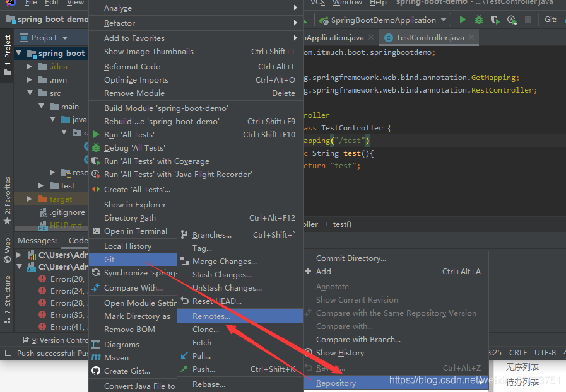Click the green Run button in toolbar
Screen dimensions: 566x392
(463, 20)
